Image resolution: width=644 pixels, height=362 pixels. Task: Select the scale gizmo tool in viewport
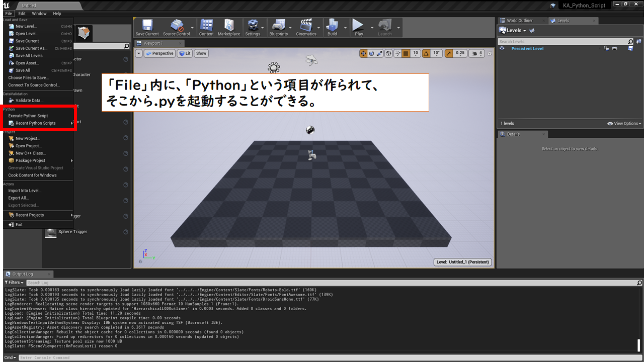(x=380, y=53)
